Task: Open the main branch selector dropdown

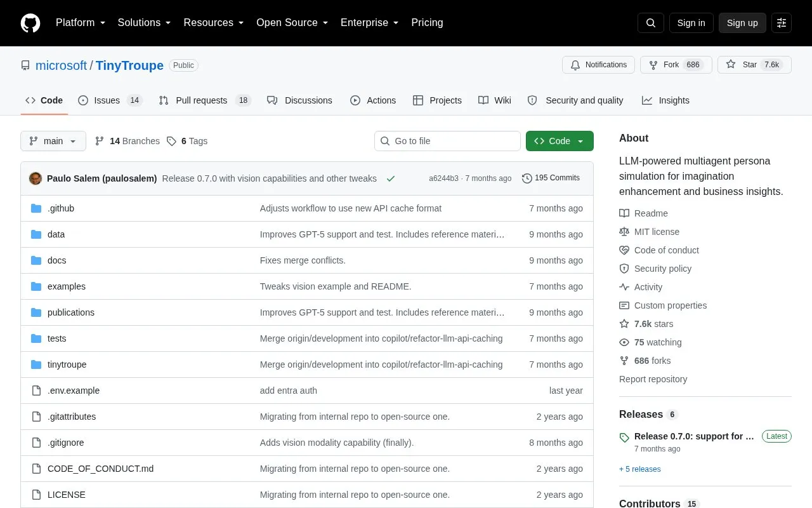Action: click(53, 141)
